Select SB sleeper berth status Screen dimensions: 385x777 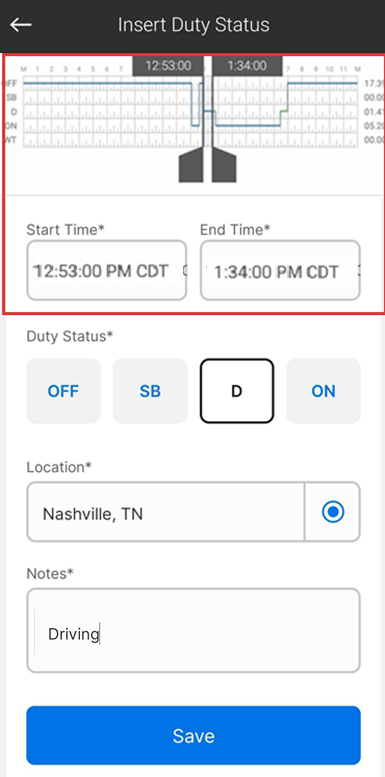pos(150,391)
